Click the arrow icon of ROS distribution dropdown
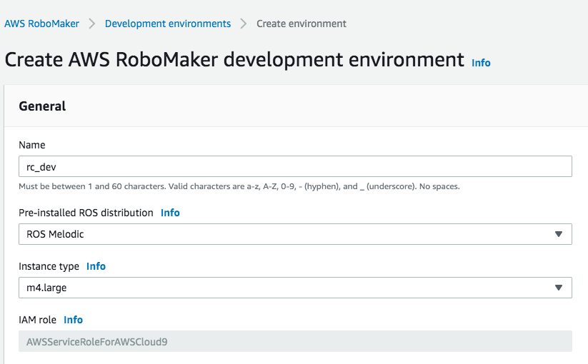Image resolution: width=588 pixels, height=364 pixels. click(559, 234)
